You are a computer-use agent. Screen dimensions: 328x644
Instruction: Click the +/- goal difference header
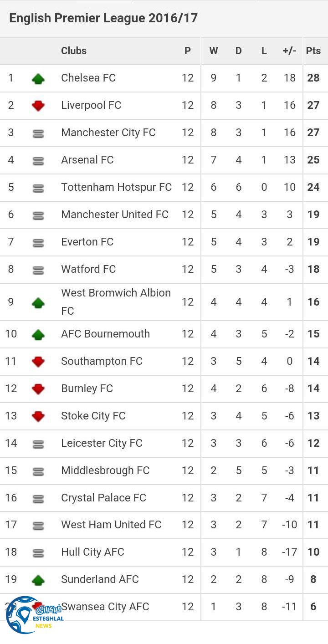pos(289,51)
